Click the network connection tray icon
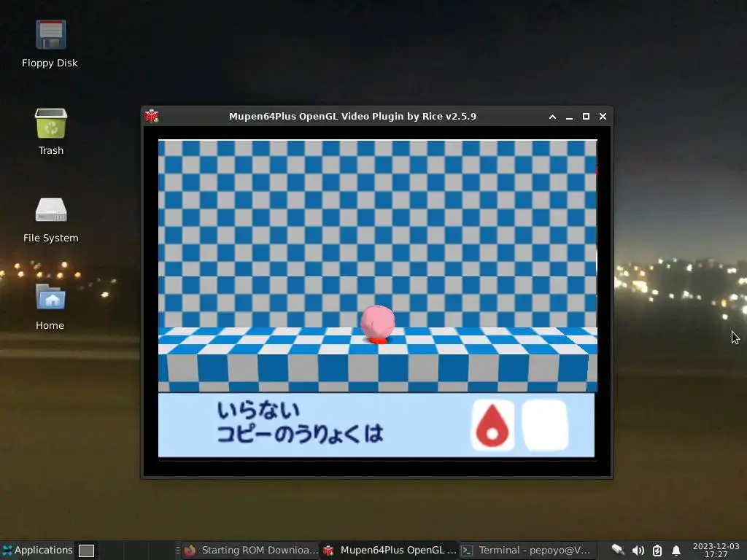747x560 pixels. click(x=618, y=551)
